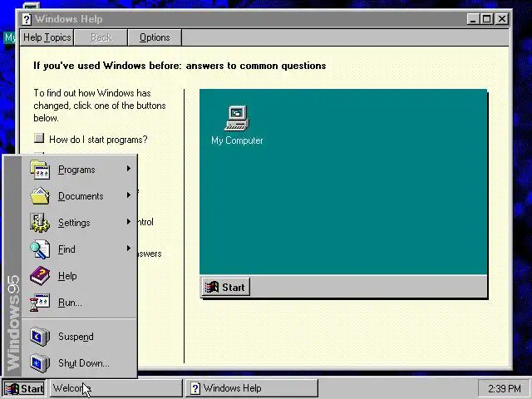Click the Suspend monitor icon

pyautogui.click(x=40, y=337)
